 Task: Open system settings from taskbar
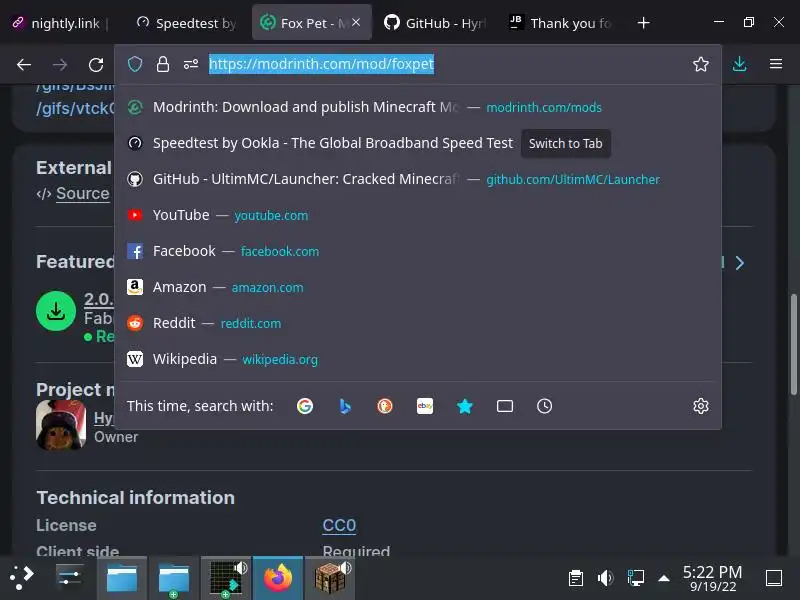pyautogui.click(x=69, y=578)
